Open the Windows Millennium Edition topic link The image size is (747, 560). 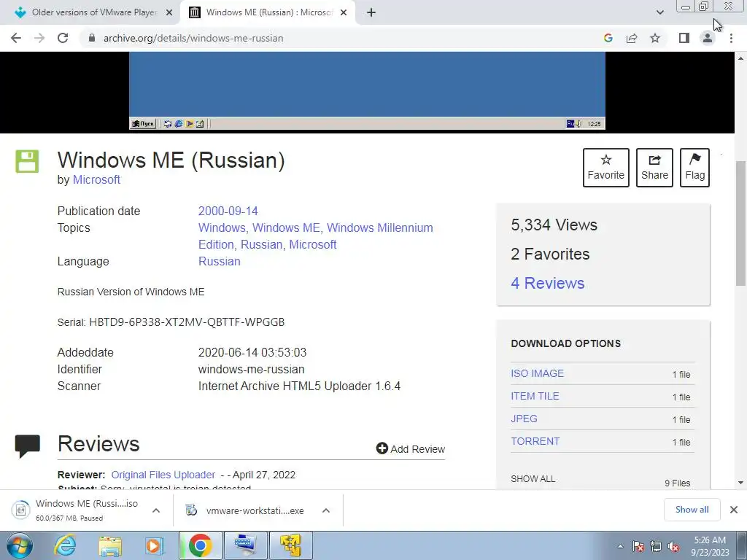315,236
